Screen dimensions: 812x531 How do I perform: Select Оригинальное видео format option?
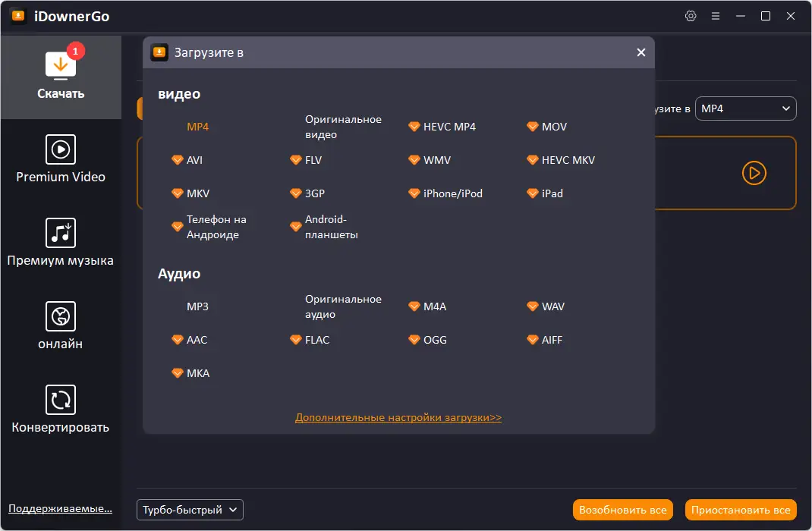coord(343,127)
